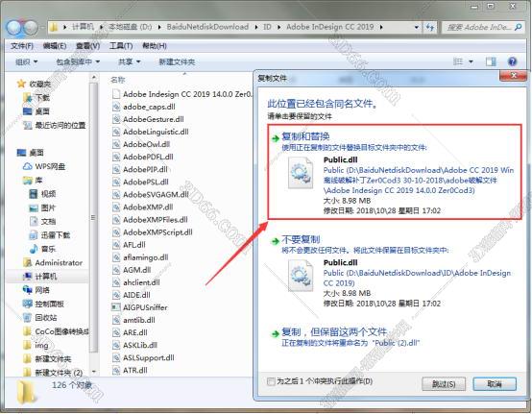Expand the 共享 dropdown

coord(130,61)
